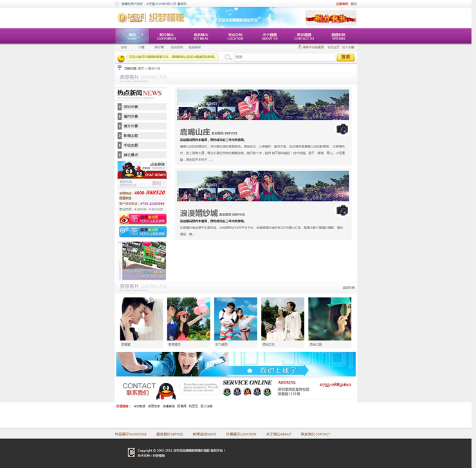The image size is (476, 468).
Task: Click the 返回列表 link in showcase header
Action: pos(348,288)
